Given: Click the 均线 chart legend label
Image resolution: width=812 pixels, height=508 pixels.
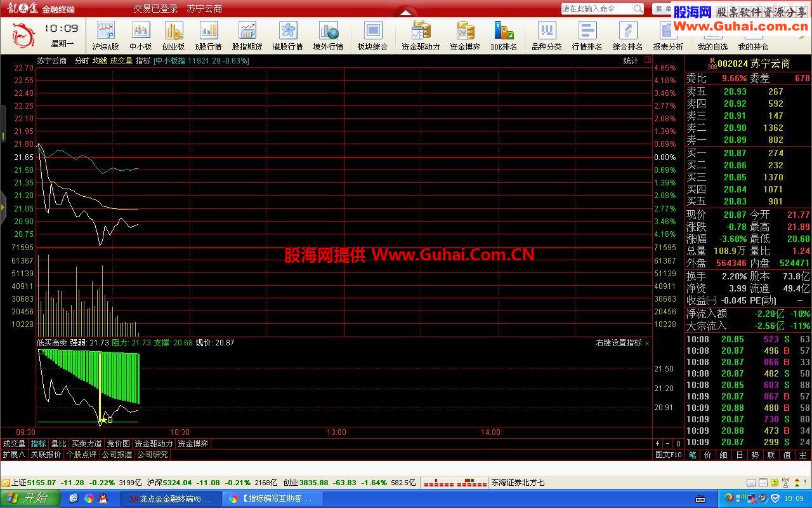Looking at the screenshot, I should [100, 61].
